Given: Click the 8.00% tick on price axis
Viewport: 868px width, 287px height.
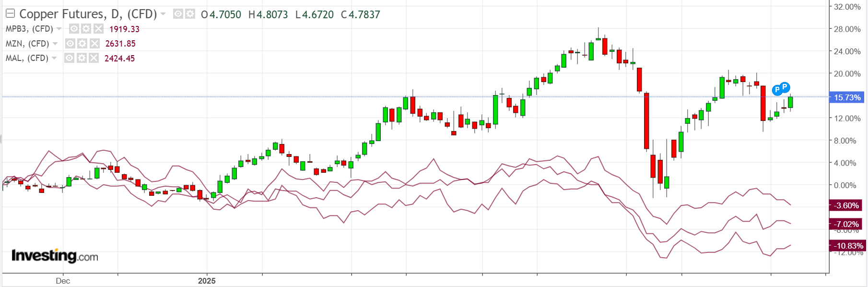Looking at the screenshot, I should 845,141.
